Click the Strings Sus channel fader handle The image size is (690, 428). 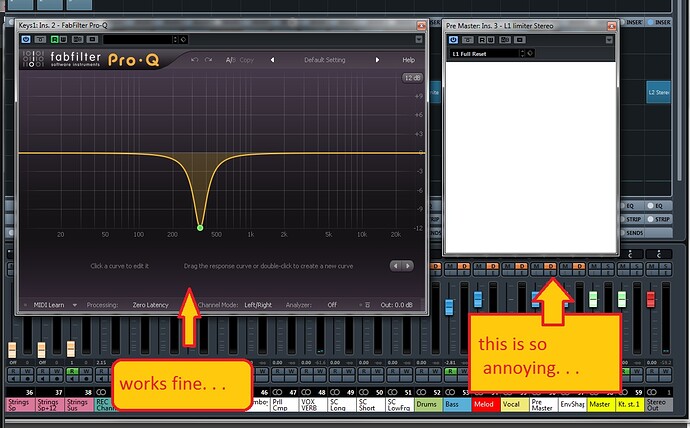(x=71, y=349)
